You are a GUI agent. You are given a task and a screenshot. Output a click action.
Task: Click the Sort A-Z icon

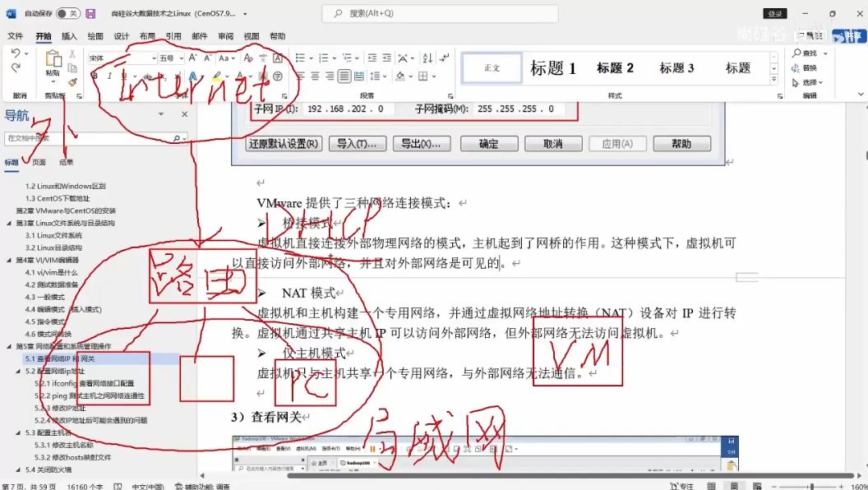pyautogui.click(x=427, y=58)
